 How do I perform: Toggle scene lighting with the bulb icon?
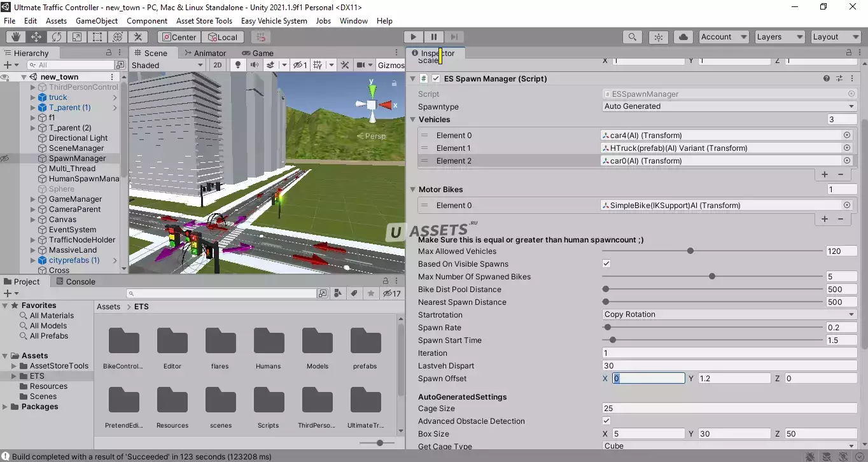pyautogui.click(x=239, y=65)
